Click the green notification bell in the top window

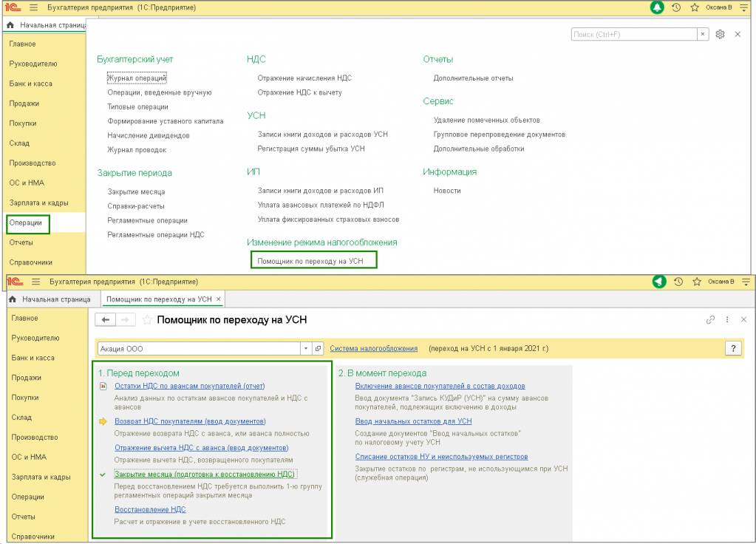[x=657, y=7]
